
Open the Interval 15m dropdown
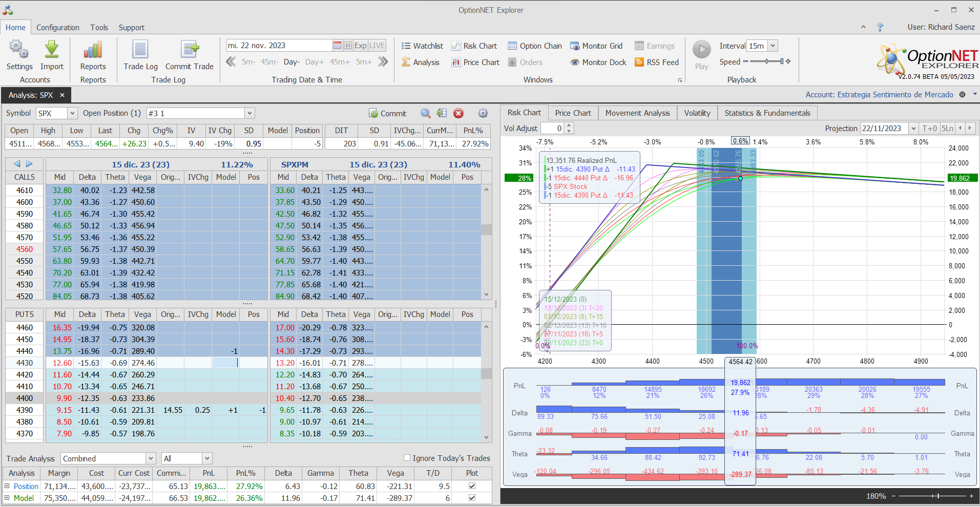[x=773, y=46]
